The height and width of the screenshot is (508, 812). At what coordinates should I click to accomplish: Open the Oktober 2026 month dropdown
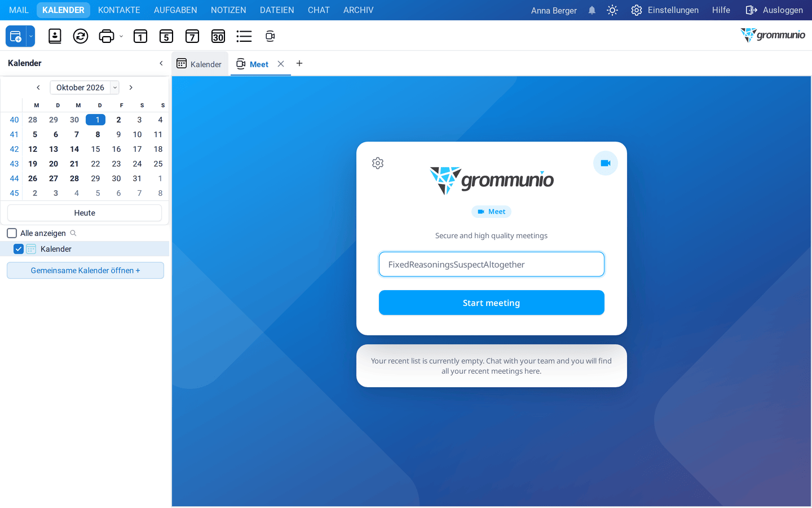point(85,87)
